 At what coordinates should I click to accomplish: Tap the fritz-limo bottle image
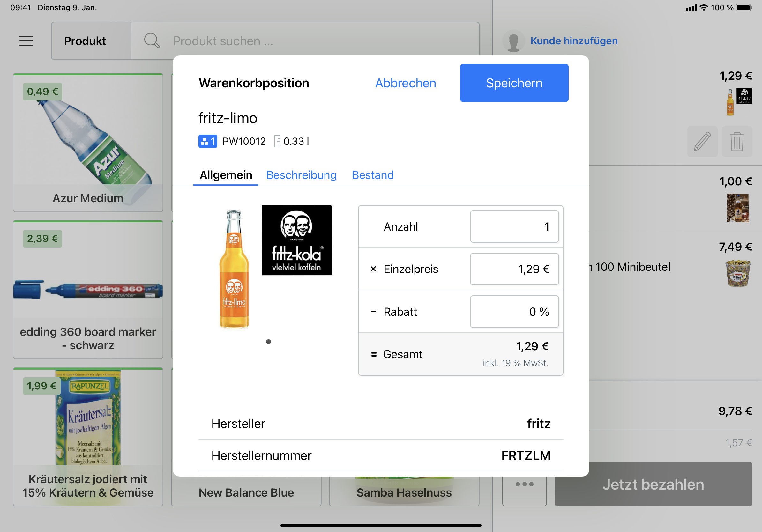tap(234, 269)
